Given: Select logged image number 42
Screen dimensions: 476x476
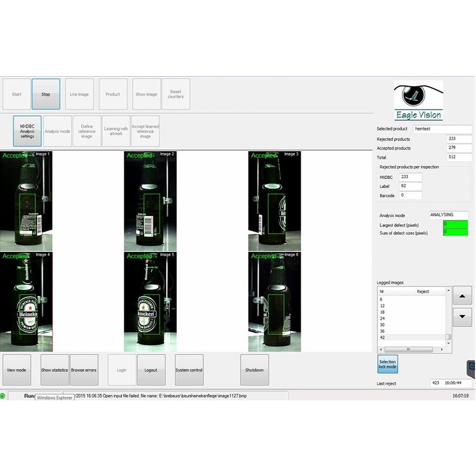Looking at the screenshot, I should (x=382, y=337).
